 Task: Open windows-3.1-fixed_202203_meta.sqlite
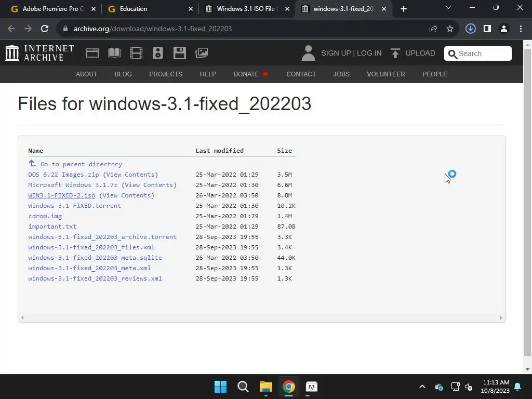click(x=95, y=258)
